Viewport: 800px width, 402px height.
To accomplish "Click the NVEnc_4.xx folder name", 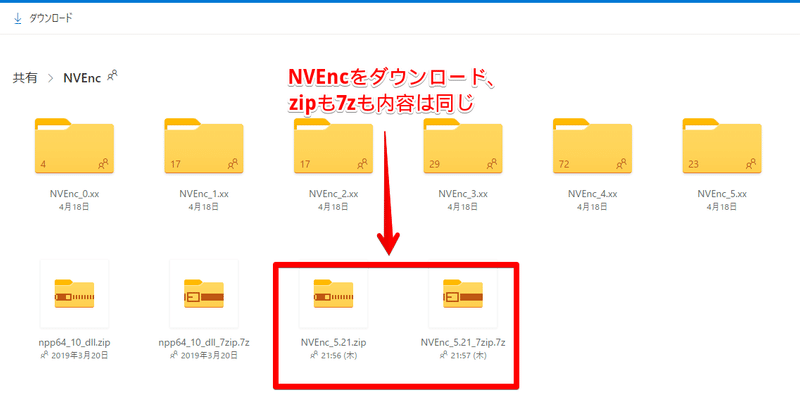I will tap(593, 194).
